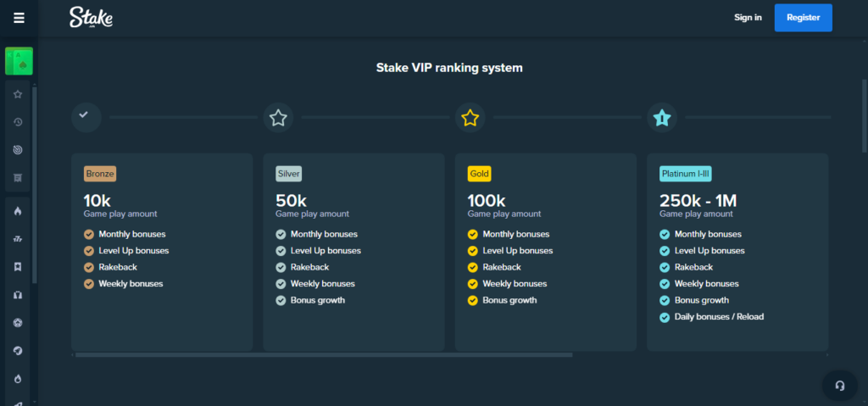Click Rakeback in the Gold card

tap(502, 268)
